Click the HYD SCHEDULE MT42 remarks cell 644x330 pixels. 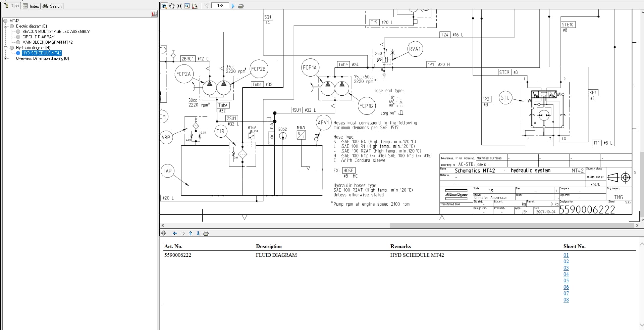pyautogui.click(x=417, y=255)
